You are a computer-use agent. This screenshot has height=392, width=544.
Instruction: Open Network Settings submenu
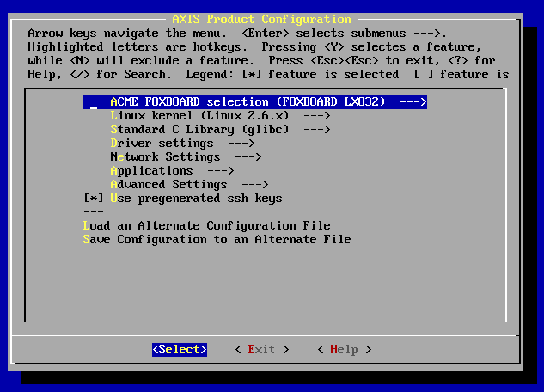click(186, 156)
